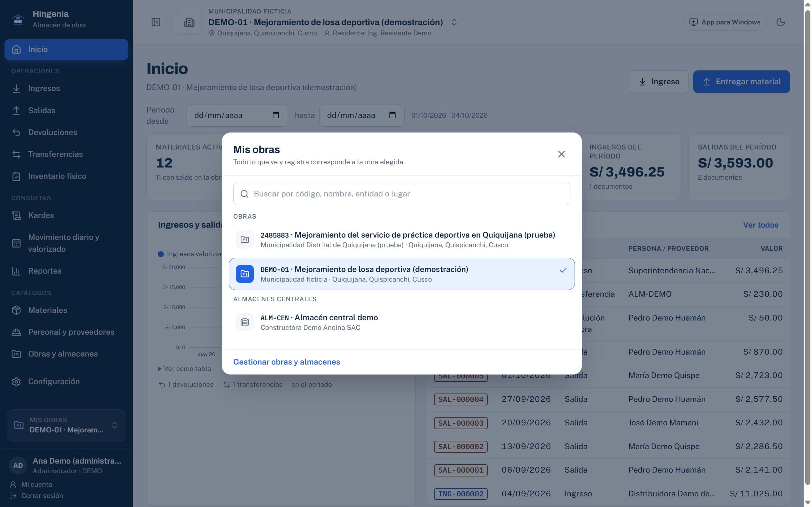Click Ver todos link
The height and width of the screenshot is (507, 812).
point(761,225)
